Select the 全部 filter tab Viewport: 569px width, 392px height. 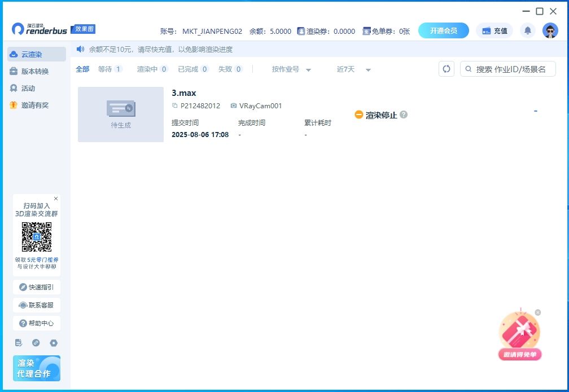(82, 69)
